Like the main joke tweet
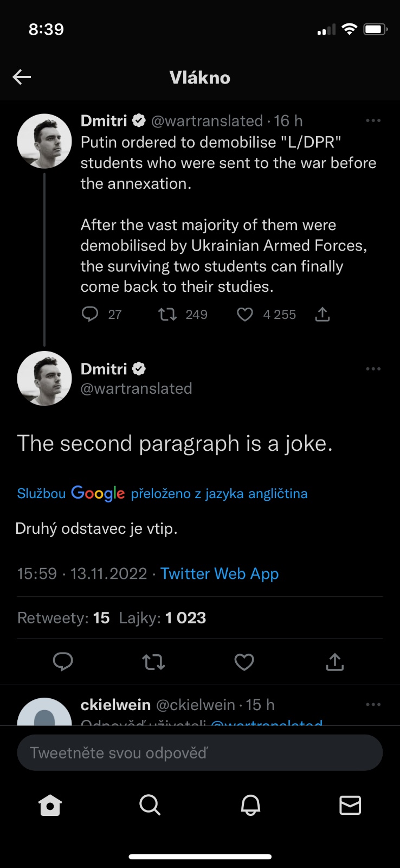The width and height of the screenshot is (400, 868). click(244, 662)
